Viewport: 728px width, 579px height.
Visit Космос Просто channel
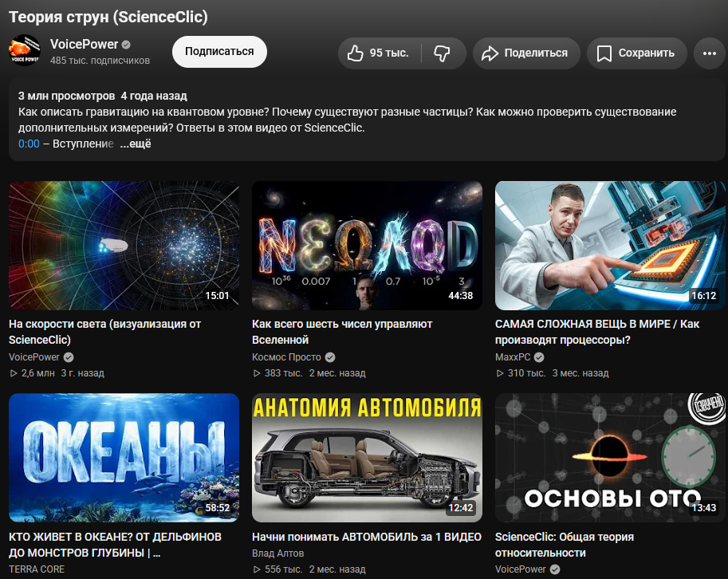coord(286,357)
